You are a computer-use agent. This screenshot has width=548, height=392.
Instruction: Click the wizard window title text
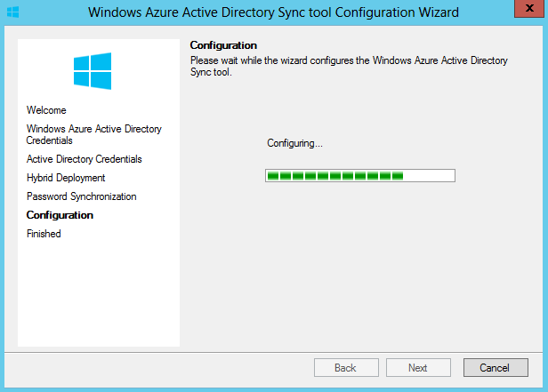273,12
